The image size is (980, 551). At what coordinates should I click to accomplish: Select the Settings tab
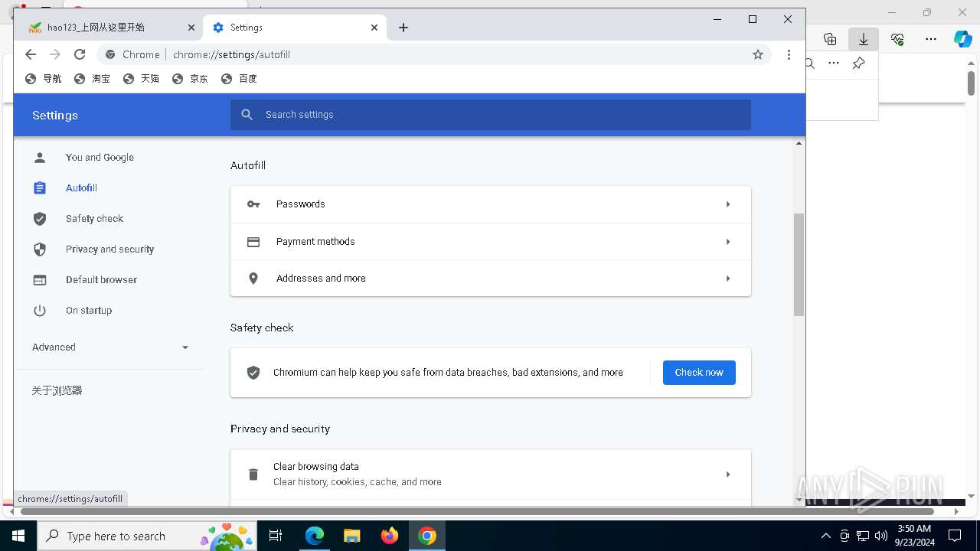(x=295, y=28)
